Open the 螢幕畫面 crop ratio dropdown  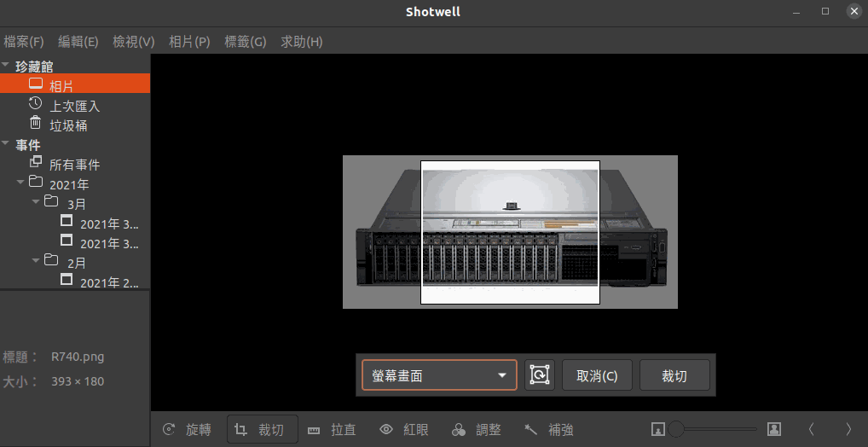439,375
